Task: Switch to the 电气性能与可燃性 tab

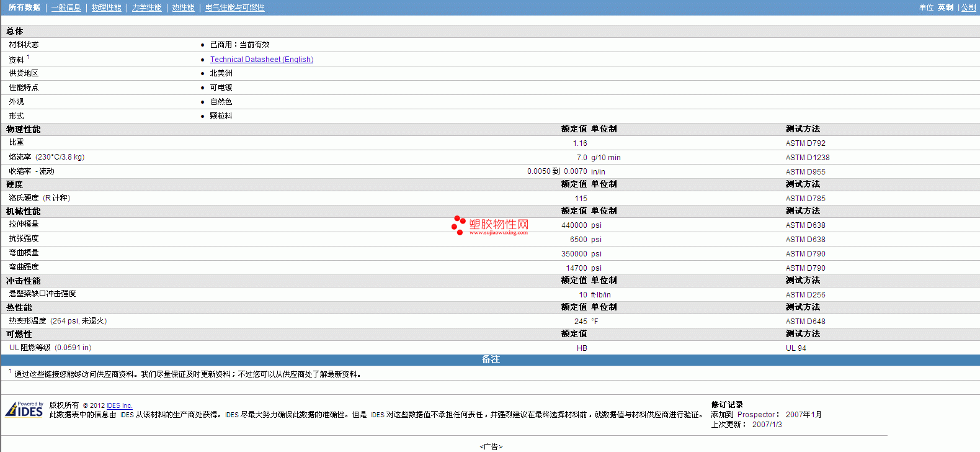Action: click(235, 7)
